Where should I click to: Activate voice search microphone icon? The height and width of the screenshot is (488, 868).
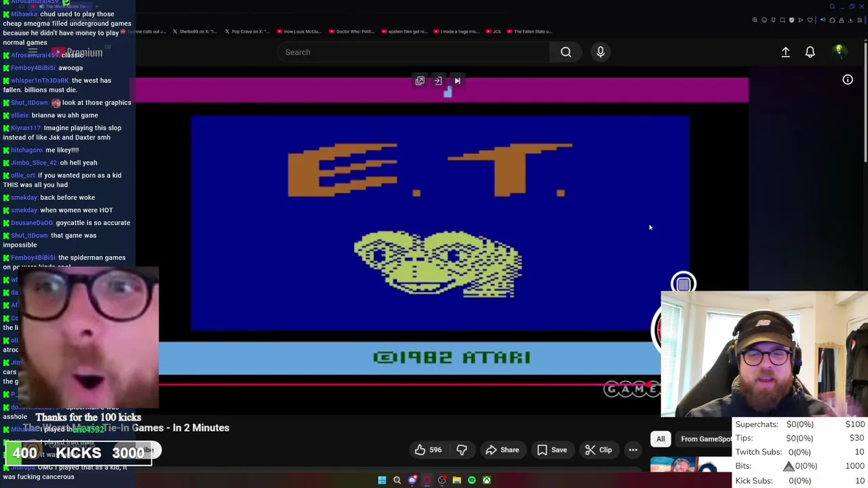(x=600, y=52)
